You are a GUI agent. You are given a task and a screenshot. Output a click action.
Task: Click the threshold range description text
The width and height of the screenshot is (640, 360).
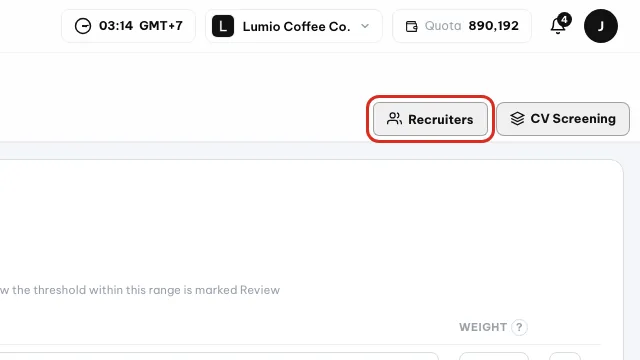pyautogui.click(x=140, y=290)
